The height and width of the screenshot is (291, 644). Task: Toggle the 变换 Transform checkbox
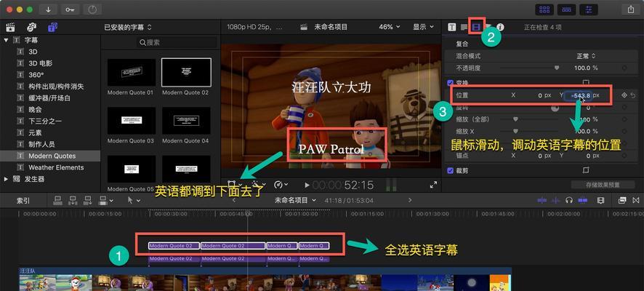[x=450, y=83]
